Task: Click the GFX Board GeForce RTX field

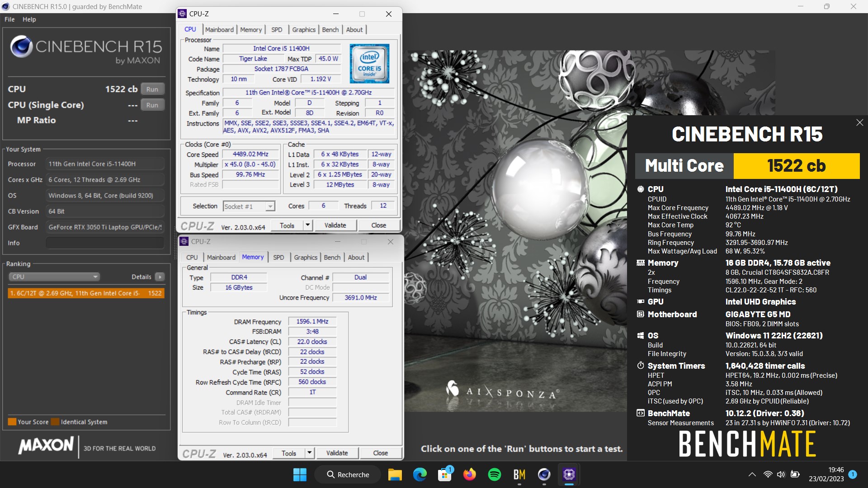Action: click(105, 227)
